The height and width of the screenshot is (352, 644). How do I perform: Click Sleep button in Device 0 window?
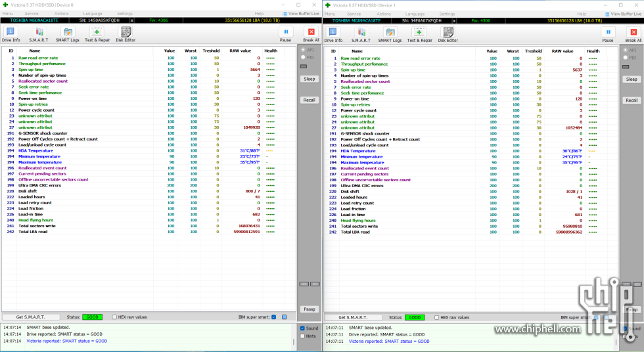coord(310,79)
